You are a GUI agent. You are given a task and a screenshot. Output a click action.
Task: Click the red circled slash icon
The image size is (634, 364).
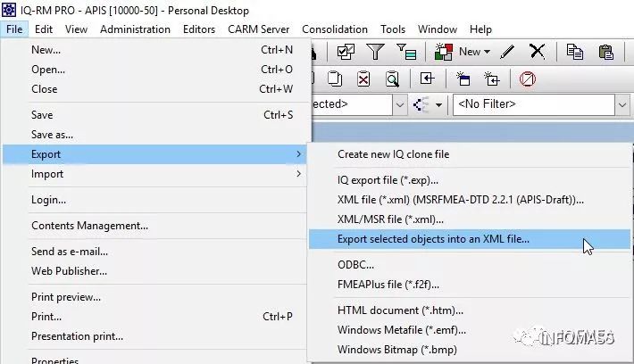click(527, 79)
